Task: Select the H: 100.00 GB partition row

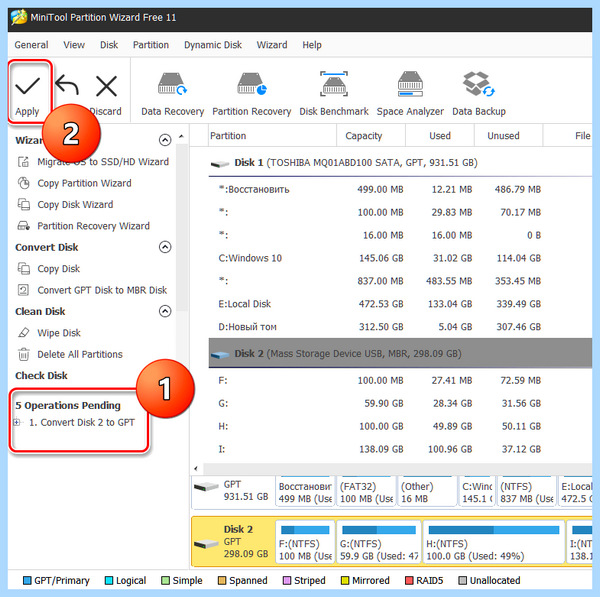Action: pos(400,426)
